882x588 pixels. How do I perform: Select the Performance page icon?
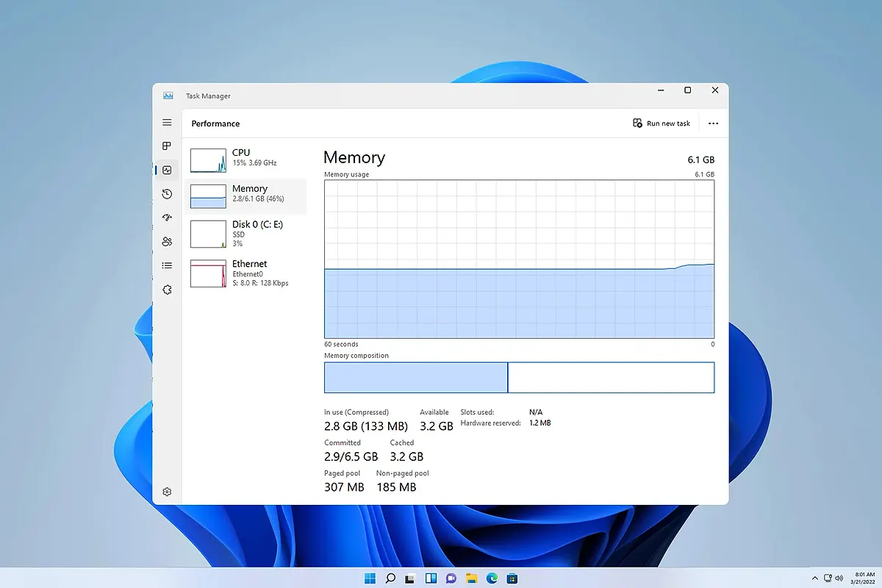click(167, 170)
